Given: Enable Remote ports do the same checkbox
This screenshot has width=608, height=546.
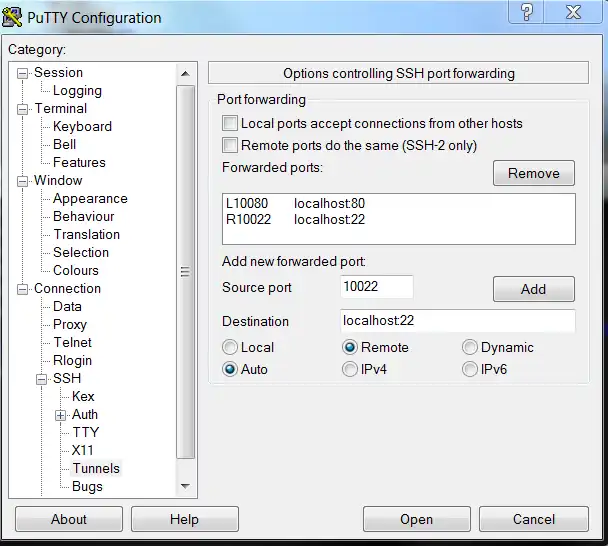Looking at the screenshot, I should click(230, 145).
